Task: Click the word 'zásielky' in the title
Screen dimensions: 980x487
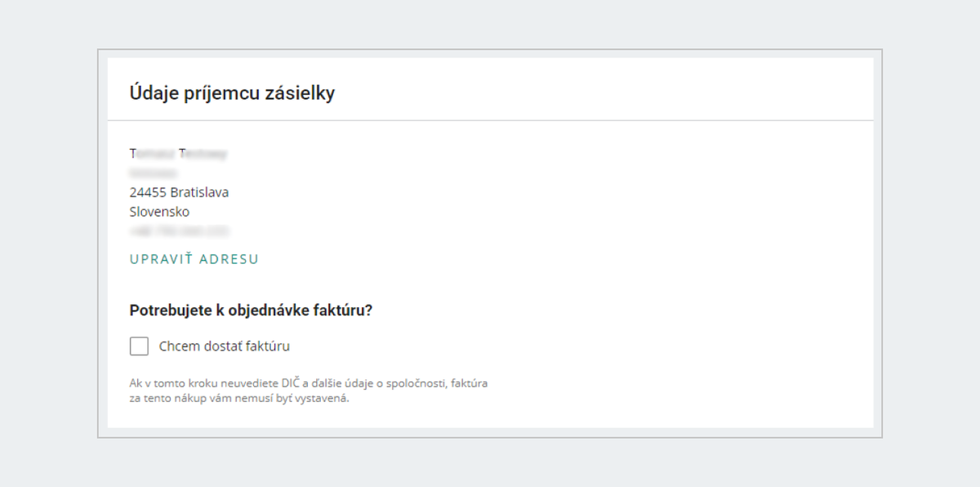Action: [303, 93]
